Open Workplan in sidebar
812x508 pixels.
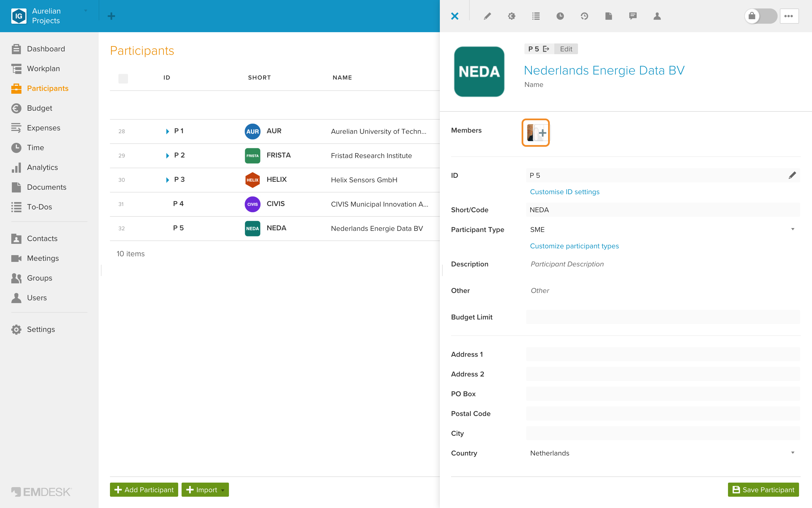click(x=43, y=69)
